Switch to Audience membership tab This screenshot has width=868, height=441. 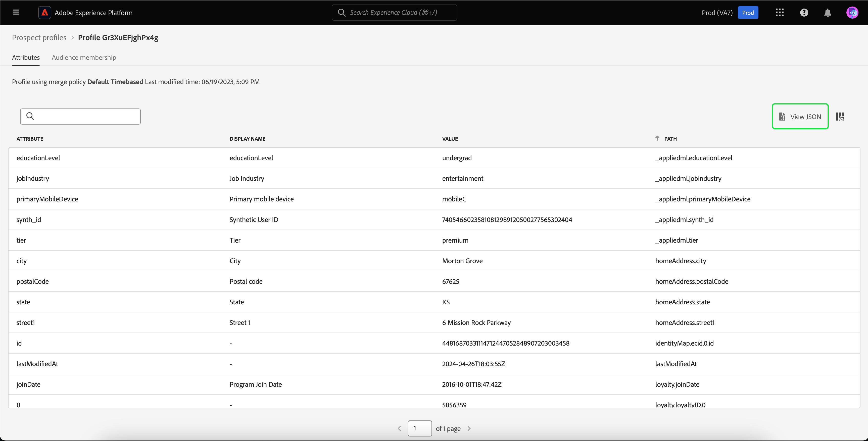84,57
